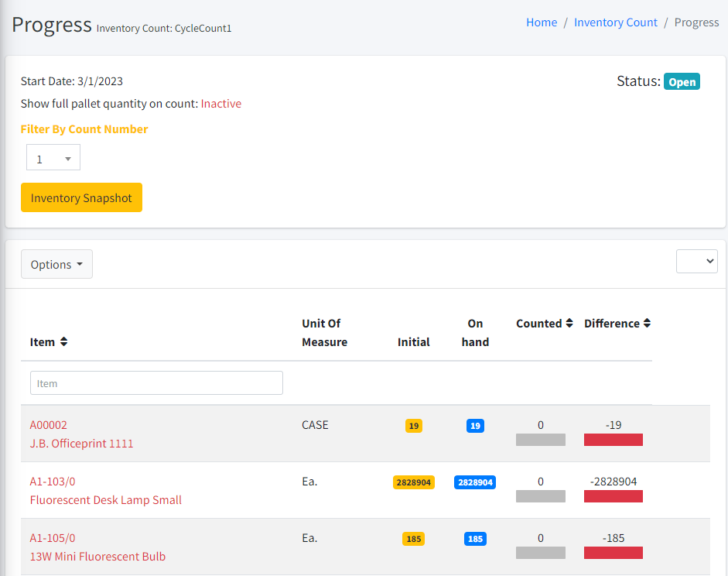This screenshot has height=576, width=728.
Task: Open the Filter By Count Number dropdown
Action: coord(53,158)
